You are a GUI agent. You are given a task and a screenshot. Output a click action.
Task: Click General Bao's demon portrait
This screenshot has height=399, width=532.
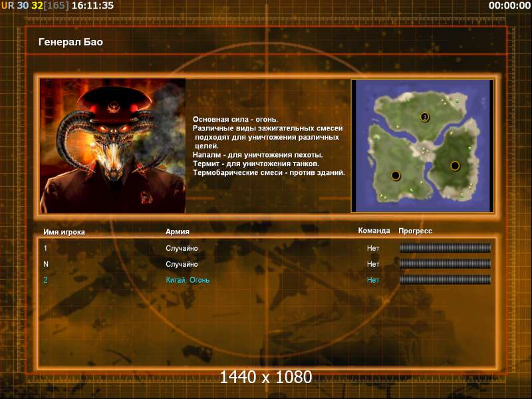pos(112,145)
